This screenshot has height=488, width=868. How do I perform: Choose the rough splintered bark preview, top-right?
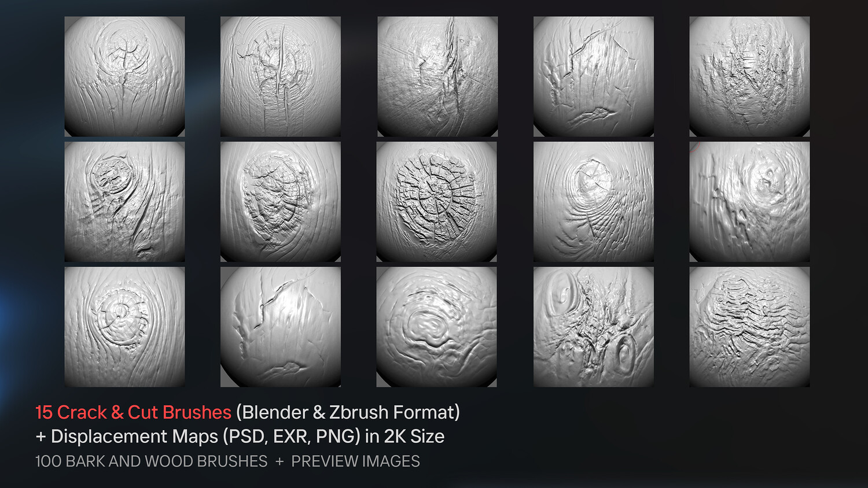pos(749,76)
